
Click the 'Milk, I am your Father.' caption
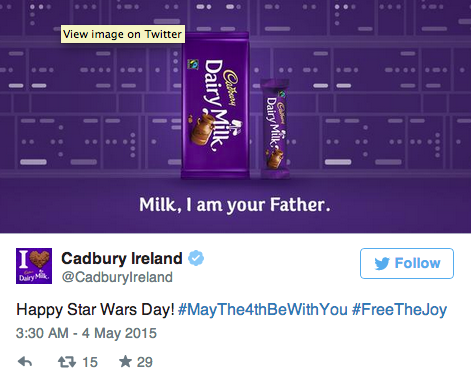point(235,205)
